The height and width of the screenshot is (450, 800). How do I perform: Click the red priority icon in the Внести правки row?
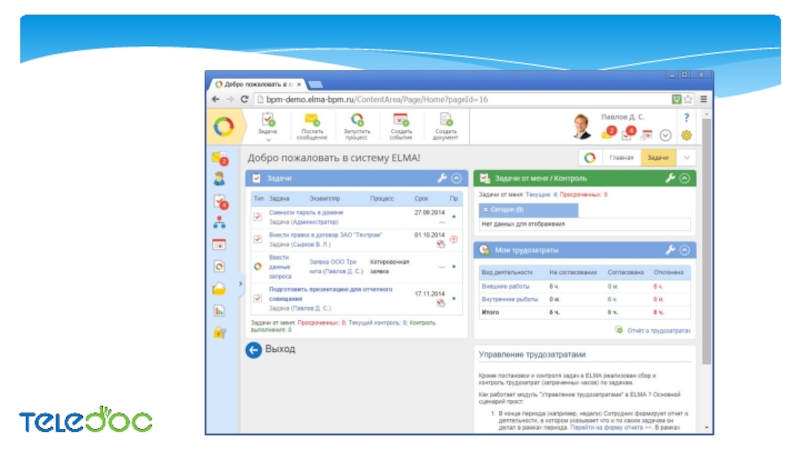click(454, 239)
